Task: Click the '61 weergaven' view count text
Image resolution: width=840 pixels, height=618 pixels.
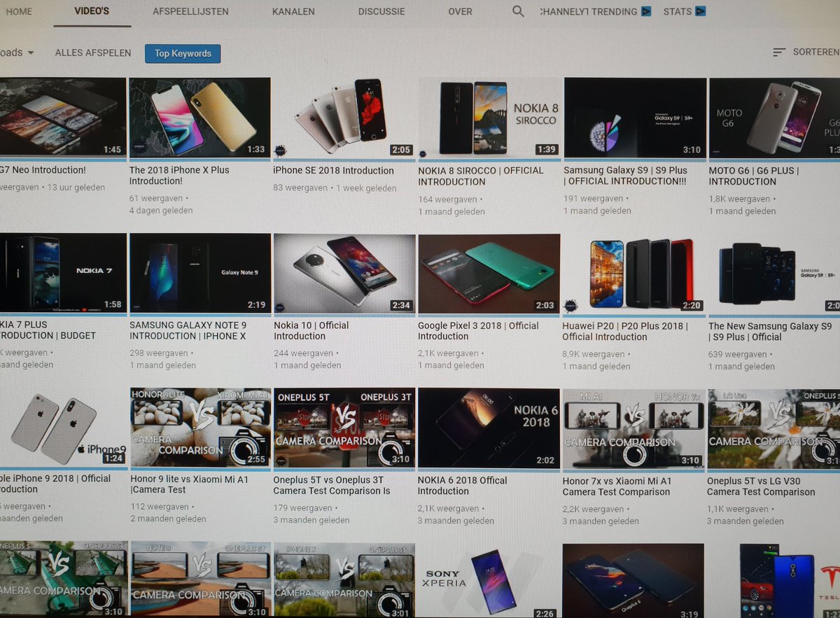Action: click(156, 199)
